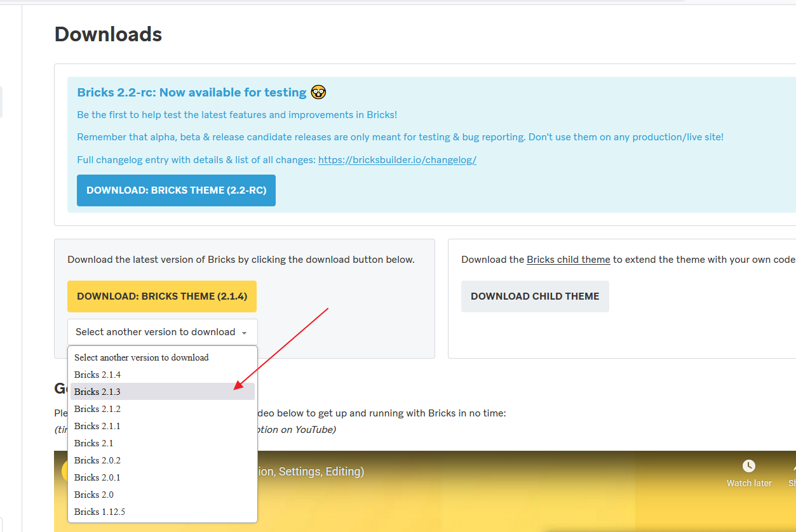Screen dimensions: 796x532
Task: Click Download: Bricks Theme (2.2-RC) button
Action: [176, 190]
